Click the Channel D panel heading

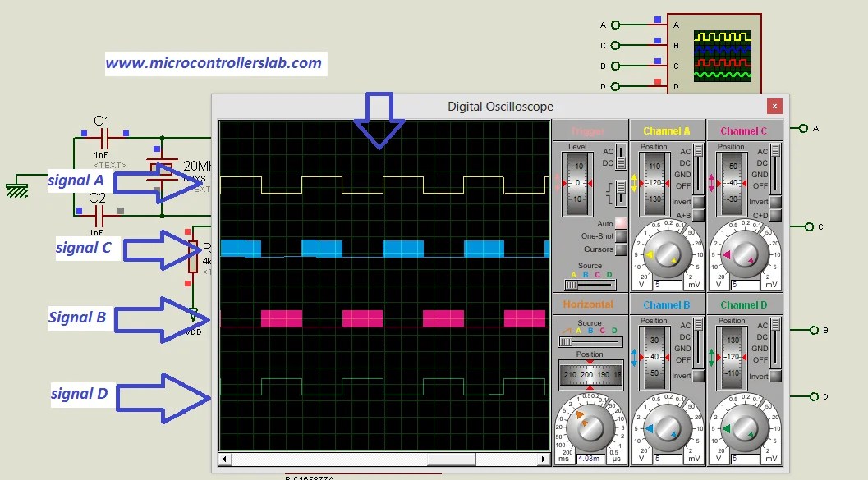click(x=743, y=304)
